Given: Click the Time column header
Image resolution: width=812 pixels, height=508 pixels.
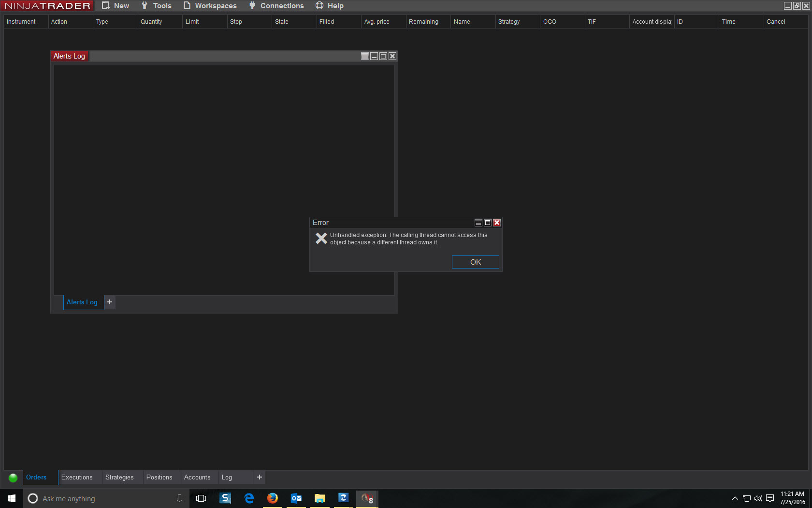Looking at the screenshot, I should [x=741, y=22].
